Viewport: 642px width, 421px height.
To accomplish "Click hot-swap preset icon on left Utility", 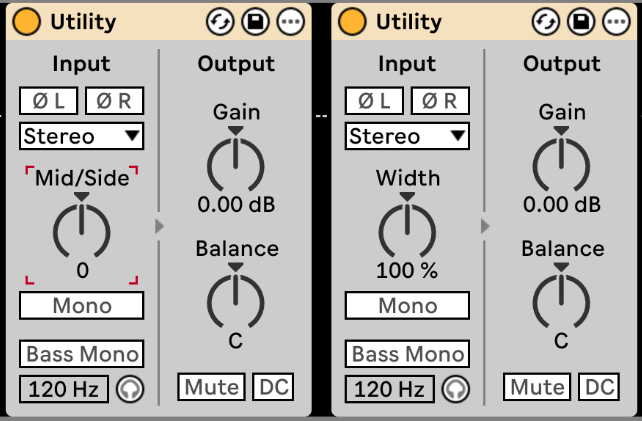I will [x=219, y=21].
